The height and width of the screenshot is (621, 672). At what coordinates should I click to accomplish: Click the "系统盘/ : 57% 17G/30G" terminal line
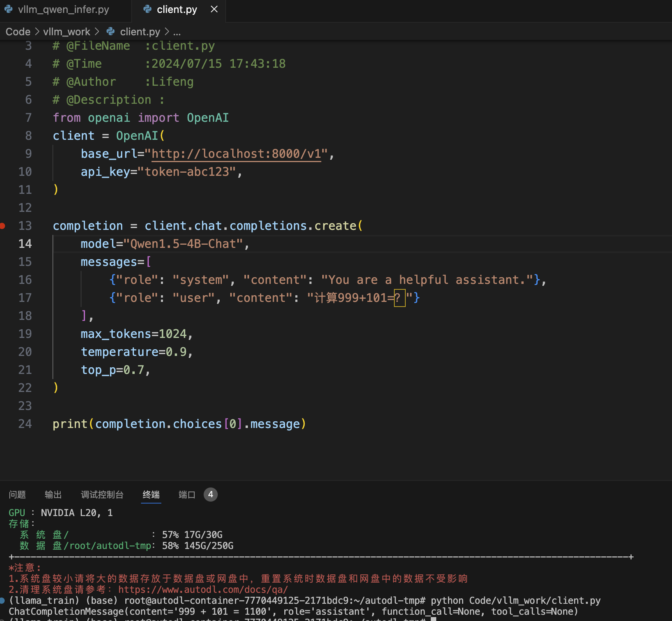click(x=121, y=534)
